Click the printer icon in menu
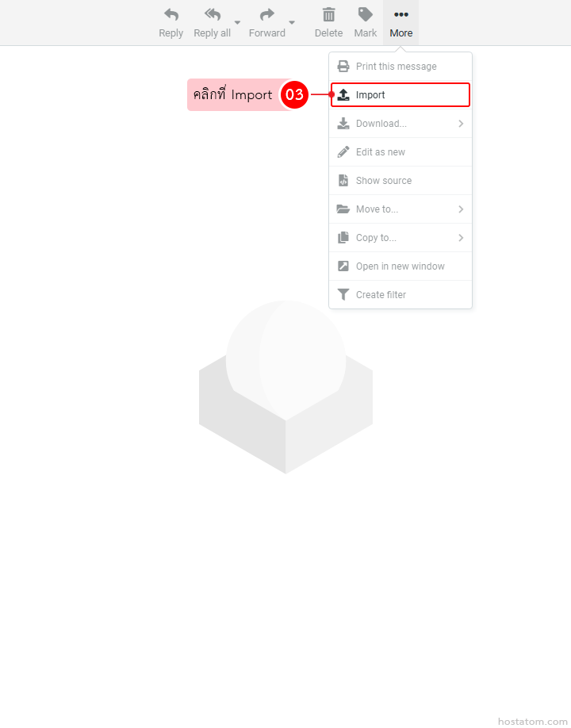Image resolution: width=571 pixels, height=728 pixels. (x=343, y=67)
